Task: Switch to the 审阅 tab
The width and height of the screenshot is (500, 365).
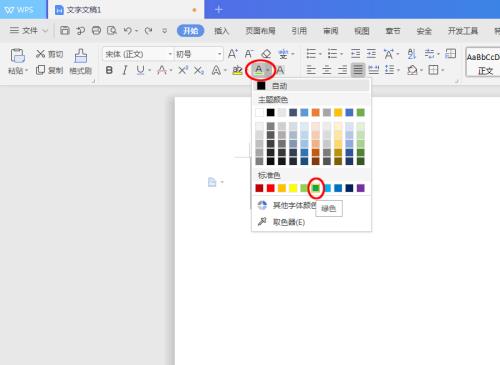Action: [x=331, y=31]
